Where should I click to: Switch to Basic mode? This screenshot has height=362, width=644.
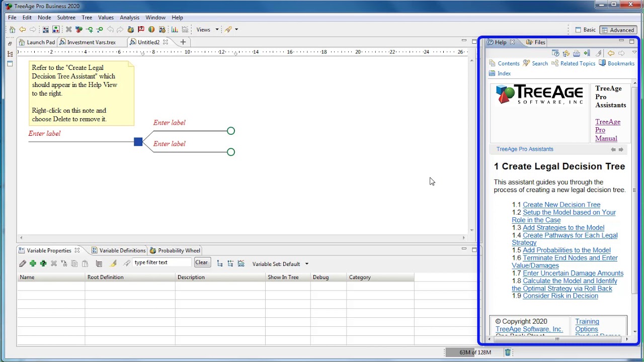click(586, 30)
